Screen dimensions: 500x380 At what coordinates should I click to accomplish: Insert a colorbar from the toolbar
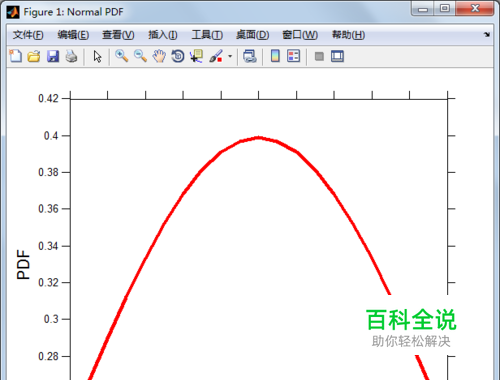[275, 56]
